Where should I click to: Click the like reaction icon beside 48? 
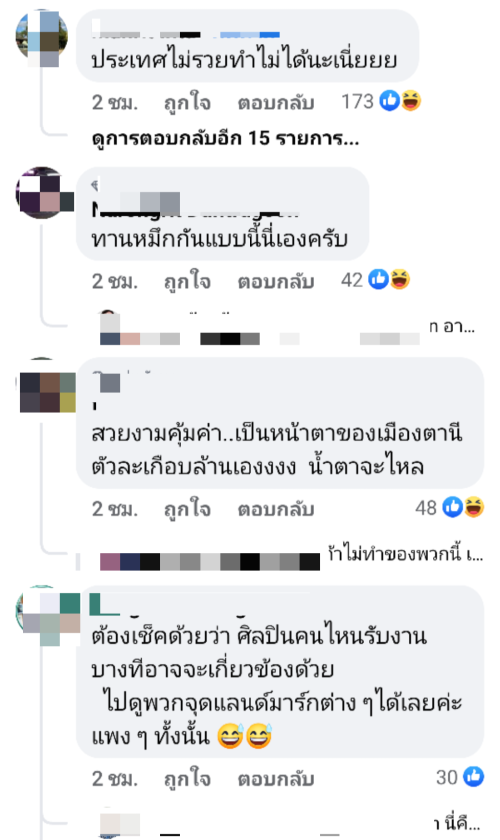pyautogui.click(x=452, y=507)
